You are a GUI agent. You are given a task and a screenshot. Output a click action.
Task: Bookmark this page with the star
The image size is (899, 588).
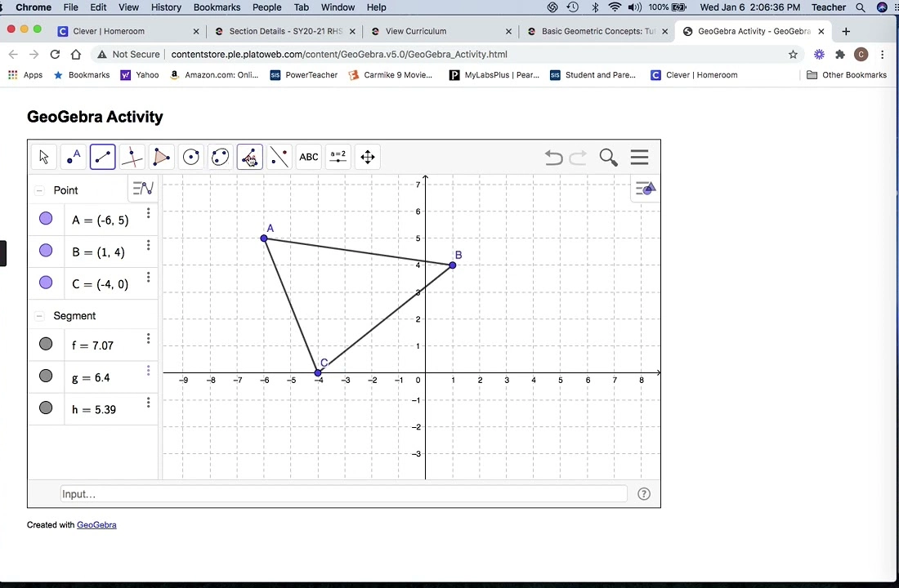793,55
